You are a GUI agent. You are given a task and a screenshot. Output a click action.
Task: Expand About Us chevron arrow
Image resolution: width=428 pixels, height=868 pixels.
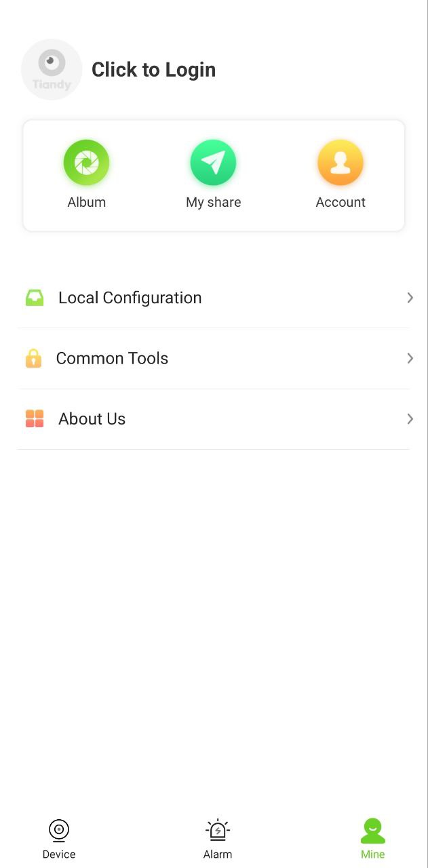tap(410, 418)
